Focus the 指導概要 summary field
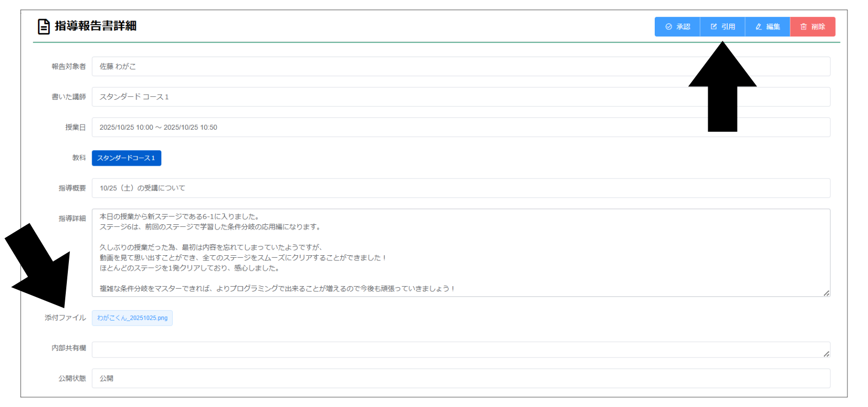The height and width of the screenshot is (407, 868). coord(460,188)
